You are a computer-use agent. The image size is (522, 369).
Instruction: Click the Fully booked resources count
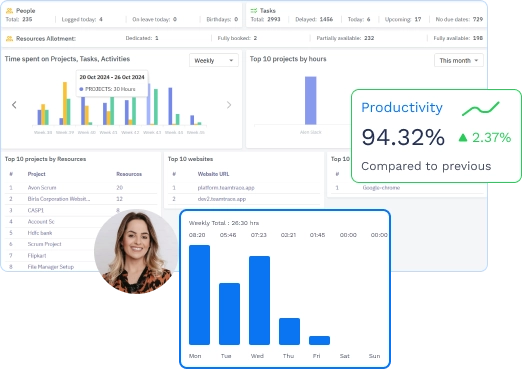[x=255, y=38]
